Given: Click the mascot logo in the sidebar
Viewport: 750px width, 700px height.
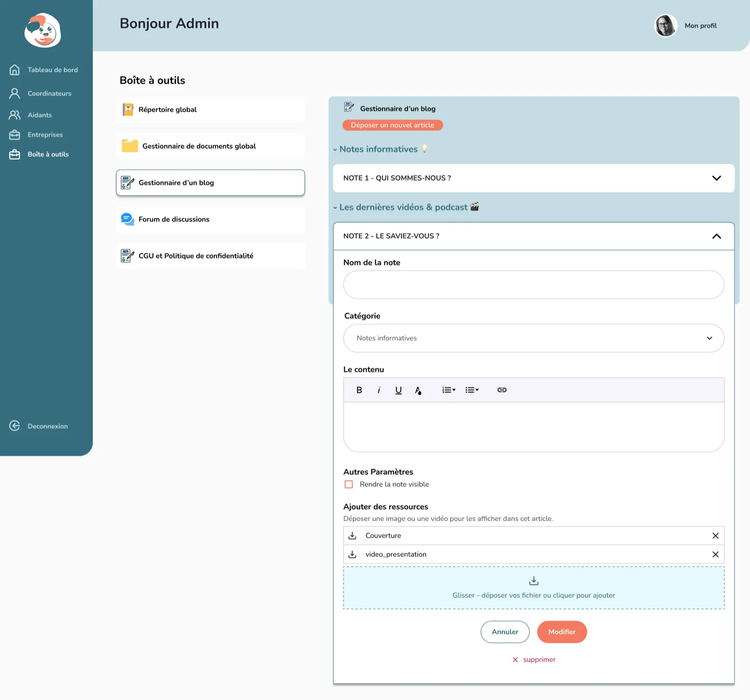Looking at the screenshot, I should coord(43,30).
